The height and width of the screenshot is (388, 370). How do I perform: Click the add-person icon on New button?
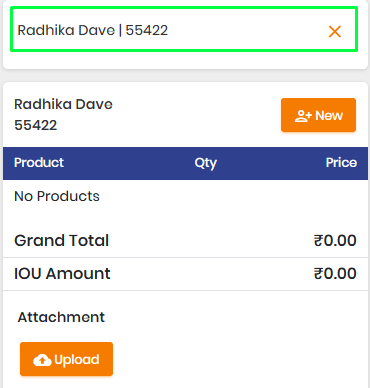[x=303, y=116]
